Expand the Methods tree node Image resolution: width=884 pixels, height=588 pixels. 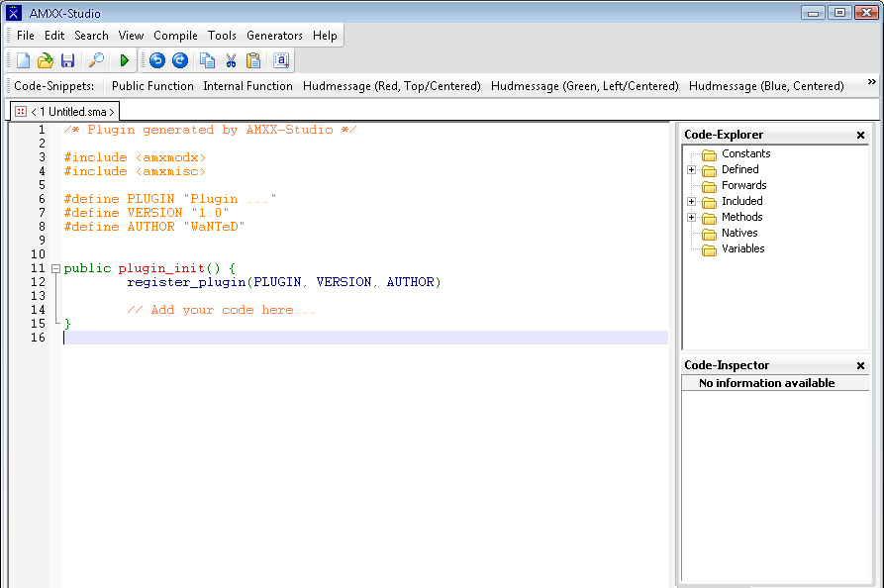[x=692, y=218]
